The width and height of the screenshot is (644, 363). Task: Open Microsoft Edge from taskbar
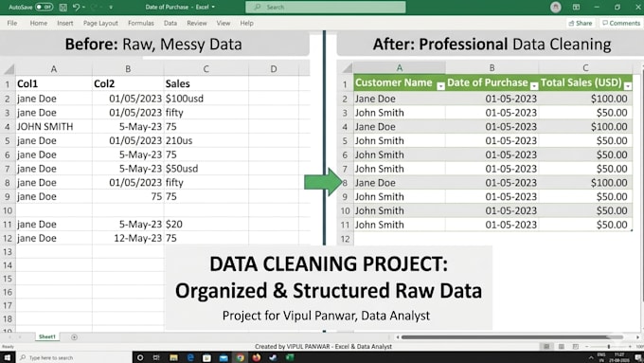pos(190,357)
